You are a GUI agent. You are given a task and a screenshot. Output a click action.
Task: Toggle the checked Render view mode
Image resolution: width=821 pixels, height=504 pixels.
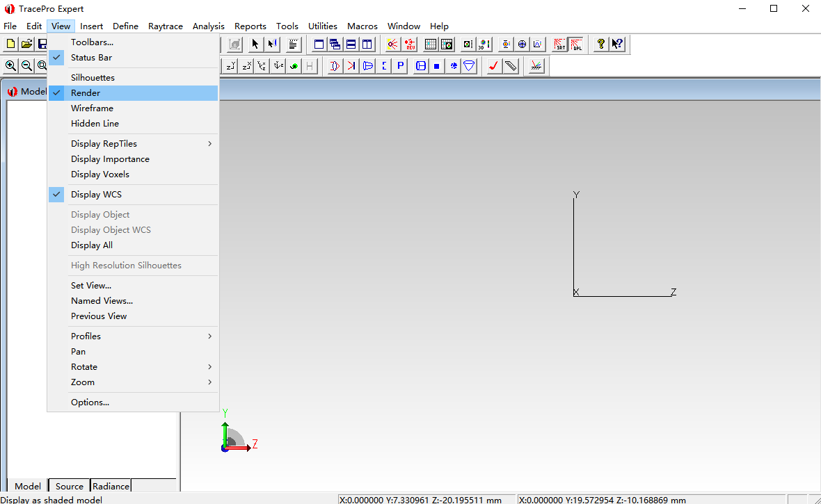tap(133, 92)
